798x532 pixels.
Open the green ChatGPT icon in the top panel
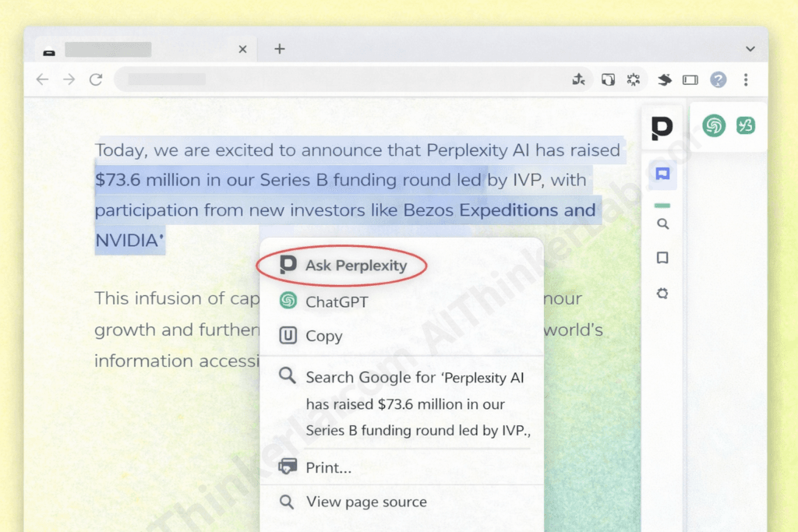[x=713, y=125]
